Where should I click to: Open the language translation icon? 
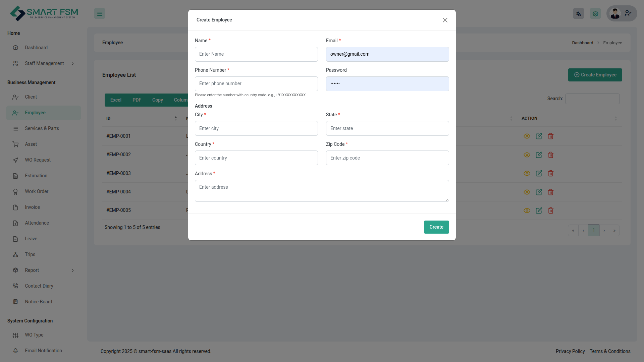tap(578, 14)
